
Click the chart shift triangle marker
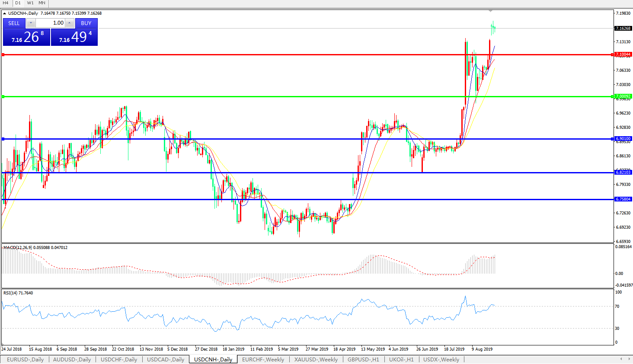[490, 11]
